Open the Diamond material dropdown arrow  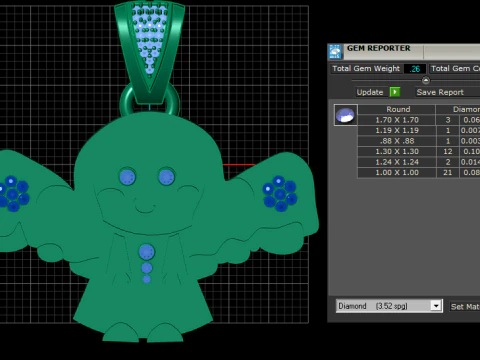pyautogui.click(x=436, y=306)
